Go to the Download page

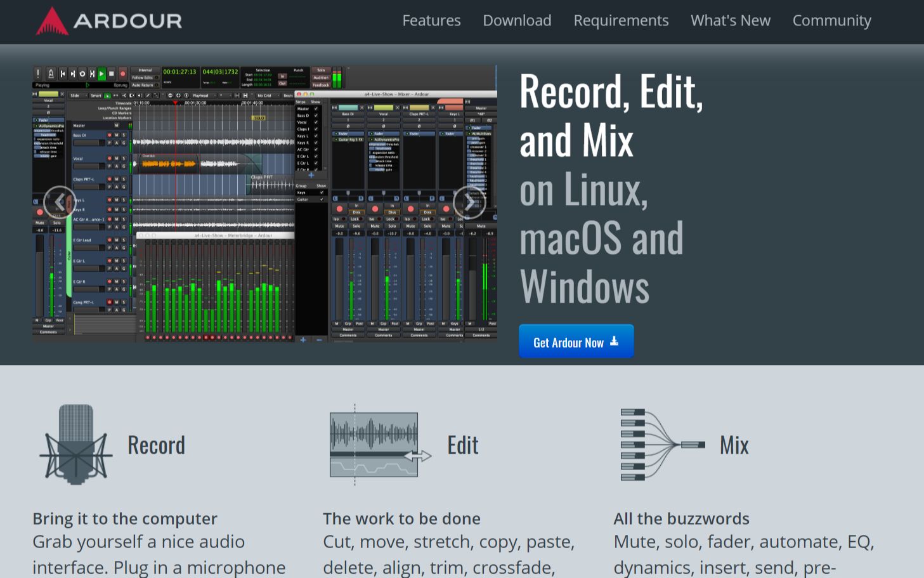click(517, 20)
